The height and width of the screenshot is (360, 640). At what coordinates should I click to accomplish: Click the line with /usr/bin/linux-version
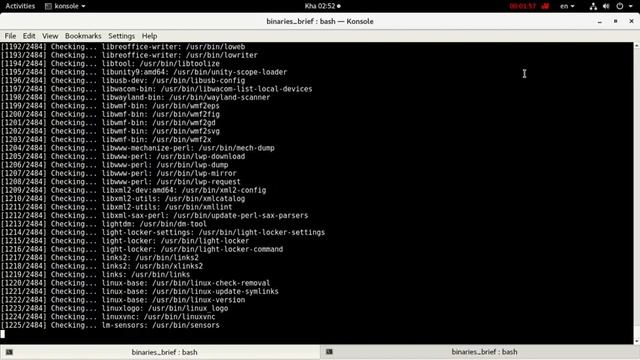(123, 300)
